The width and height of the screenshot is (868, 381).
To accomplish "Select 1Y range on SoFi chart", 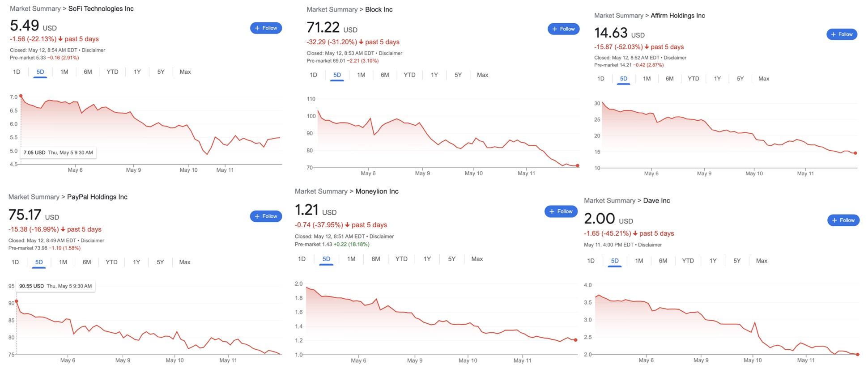I will pyautogui.click(x=137, y=72).
